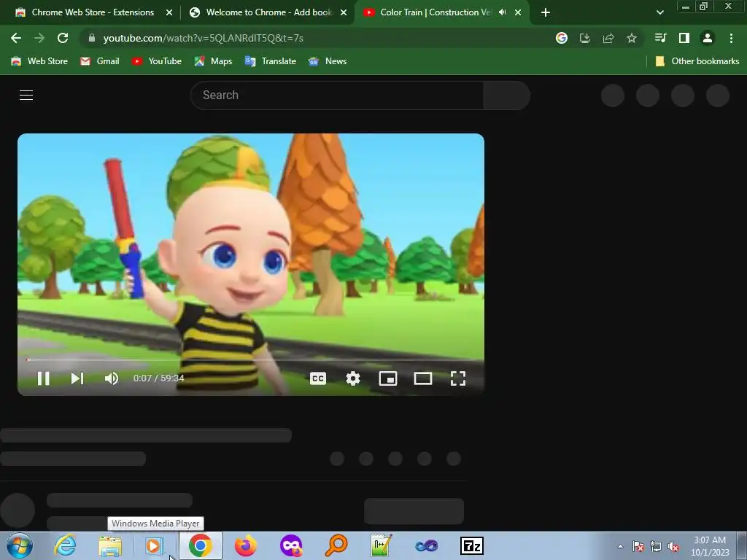Open Web Store bookmark
Screen dimensions: 747x560
[x=39, y=61]
